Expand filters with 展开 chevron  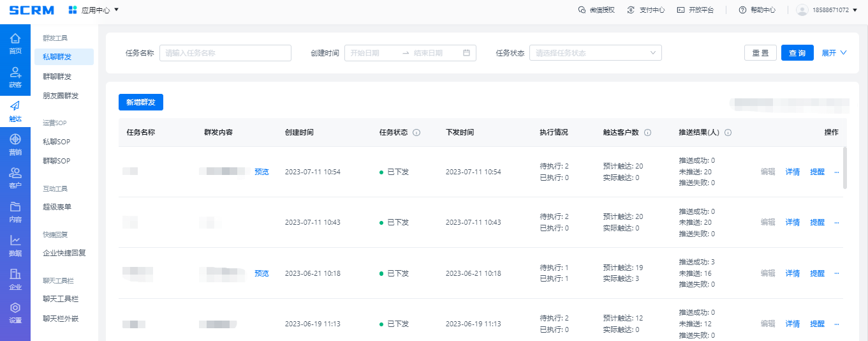click(834, 53)
